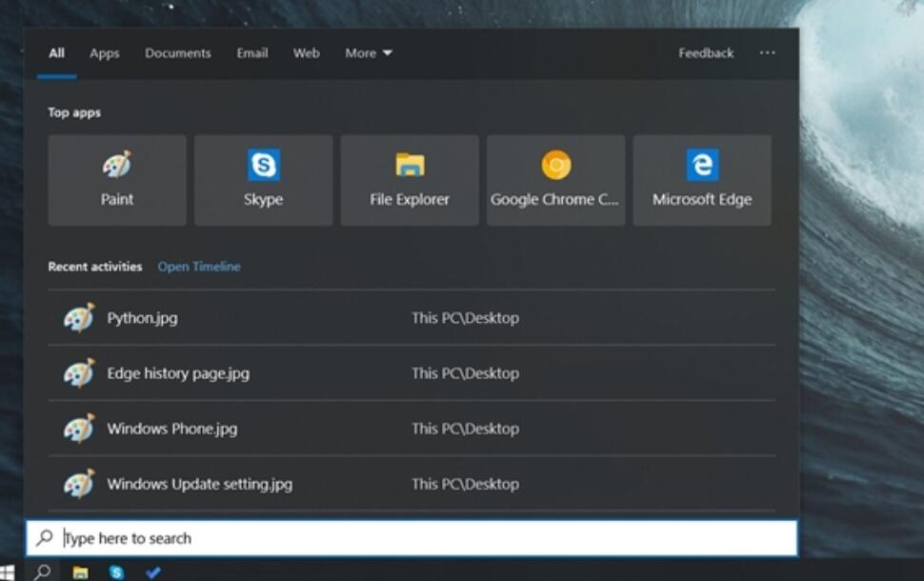Open File Explorer from Top apps
The height and width of the screenshot is (581, 924).
(x=410, y=180)
